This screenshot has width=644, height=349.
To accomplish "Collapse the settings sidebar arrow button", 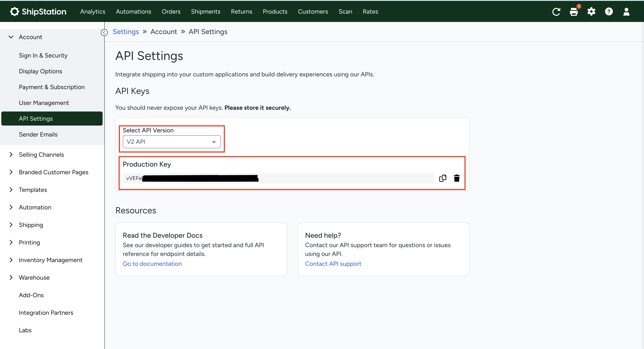I will (104, 32).
